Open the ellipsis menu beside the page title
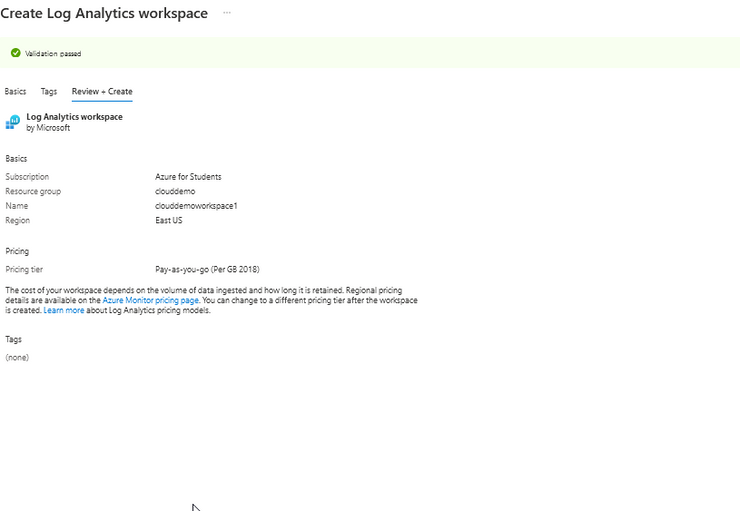This screenshot has height=511, width=740. 227,13
